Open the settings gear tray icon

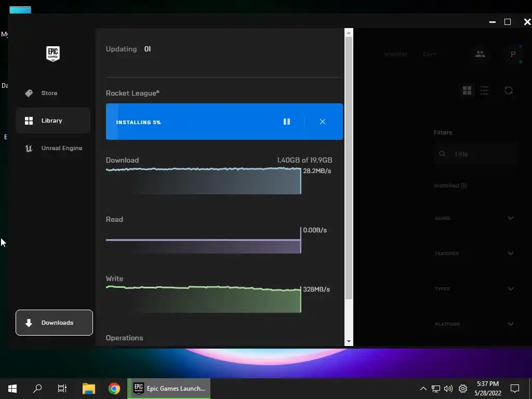coord(463,389)
